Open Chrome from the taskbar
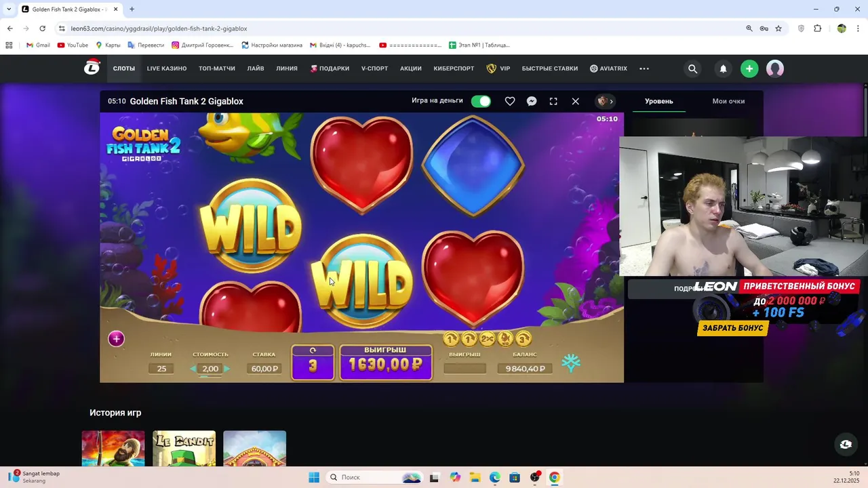This screenshot has width=868, height=488. pyautogui.click(x=554, y=477)
